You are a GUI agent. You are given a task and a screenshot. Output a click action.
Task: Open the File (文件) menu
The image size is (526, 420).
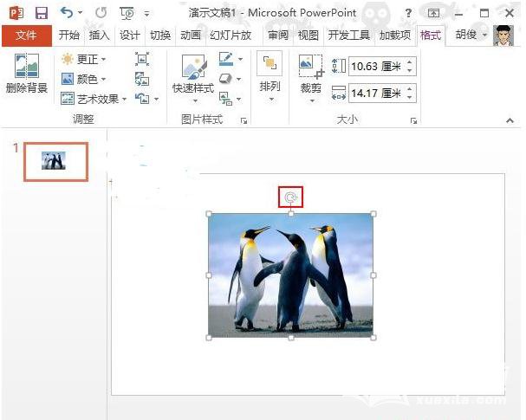(26, 36)
